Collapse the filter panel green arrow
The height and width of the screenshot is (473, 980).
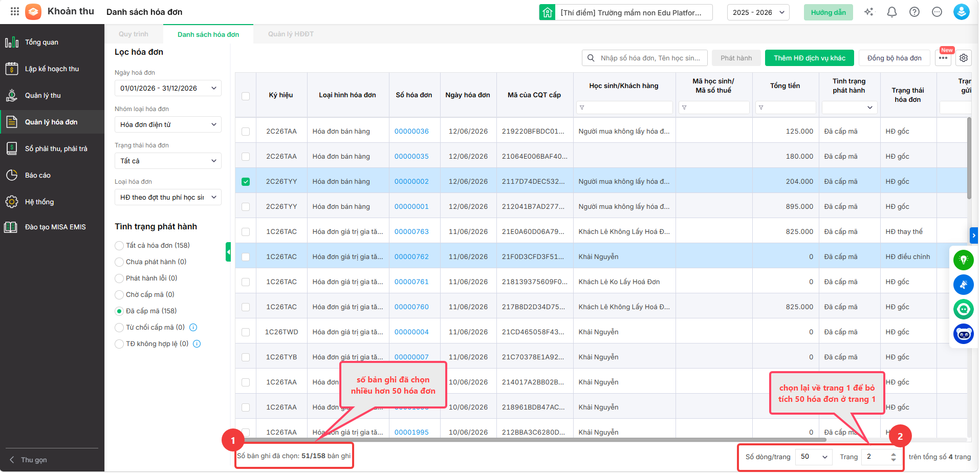228,252
